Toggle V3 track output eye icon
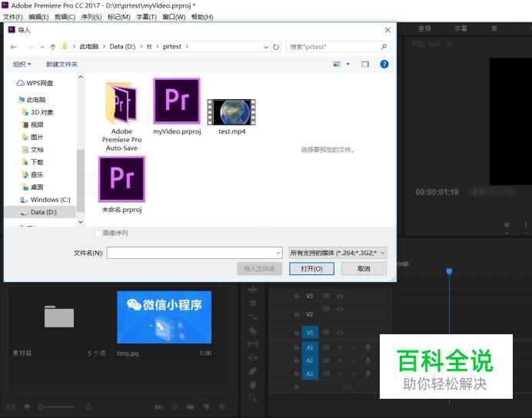Viewport: 532px width, 418px height. 340,296
